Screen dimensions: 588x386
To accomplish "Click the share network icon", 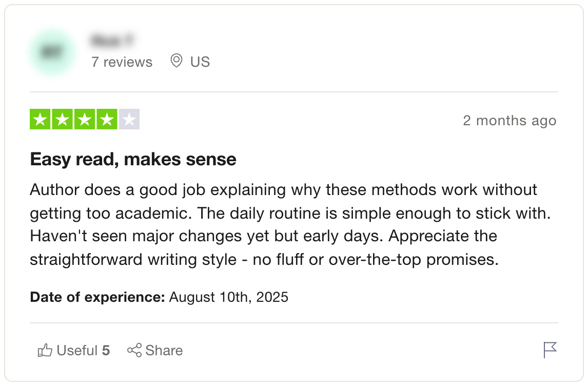I will click(x=134, y=351).
